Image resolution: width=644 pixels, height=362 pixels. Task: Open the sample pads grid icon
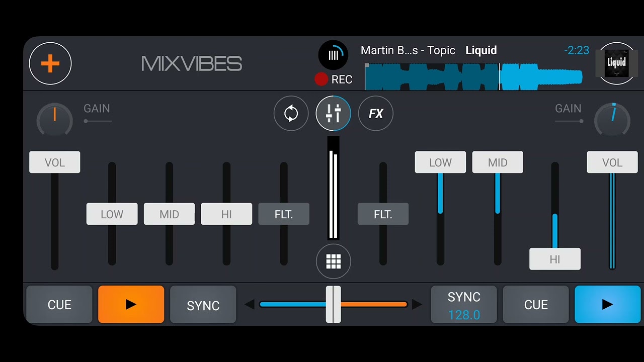(334, 261)
